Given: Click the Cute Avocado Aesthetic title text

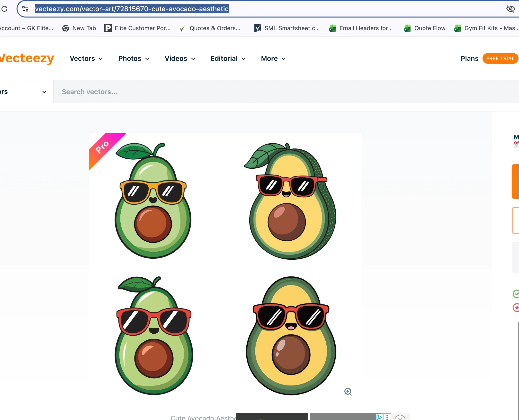Looking at the screenshot, I should [x=203, y=417].
